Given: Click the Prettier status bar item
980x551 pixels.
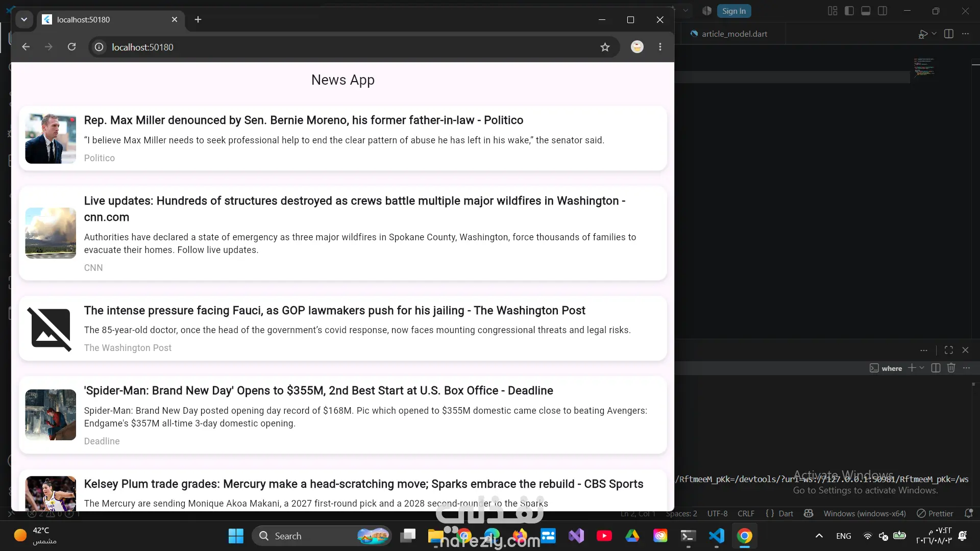Looking at the screenshot, I should pos(935,514).
